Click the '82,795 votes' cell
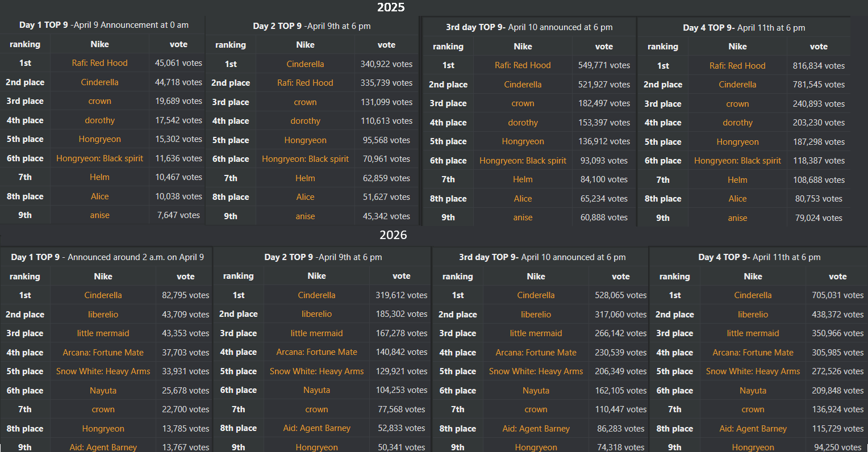Screen dimensions: 868x452 pos(186,295)
